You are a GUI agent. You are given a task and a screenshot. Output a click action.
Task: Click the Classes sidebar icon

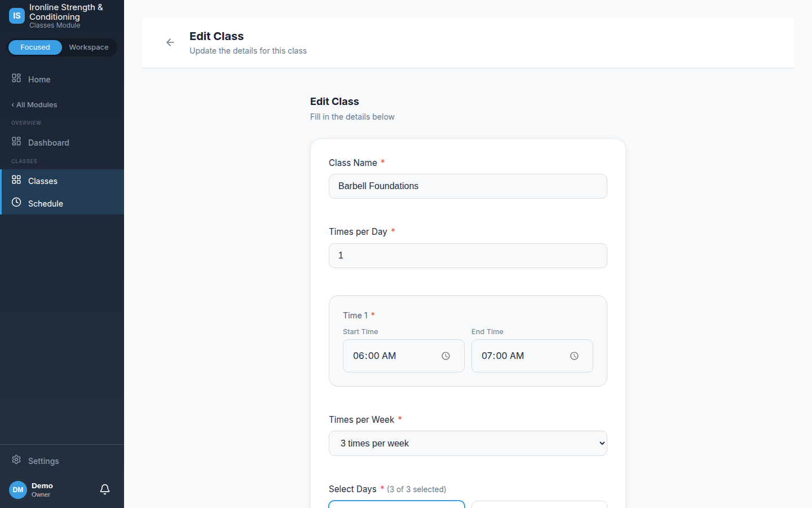click(16, 180)
